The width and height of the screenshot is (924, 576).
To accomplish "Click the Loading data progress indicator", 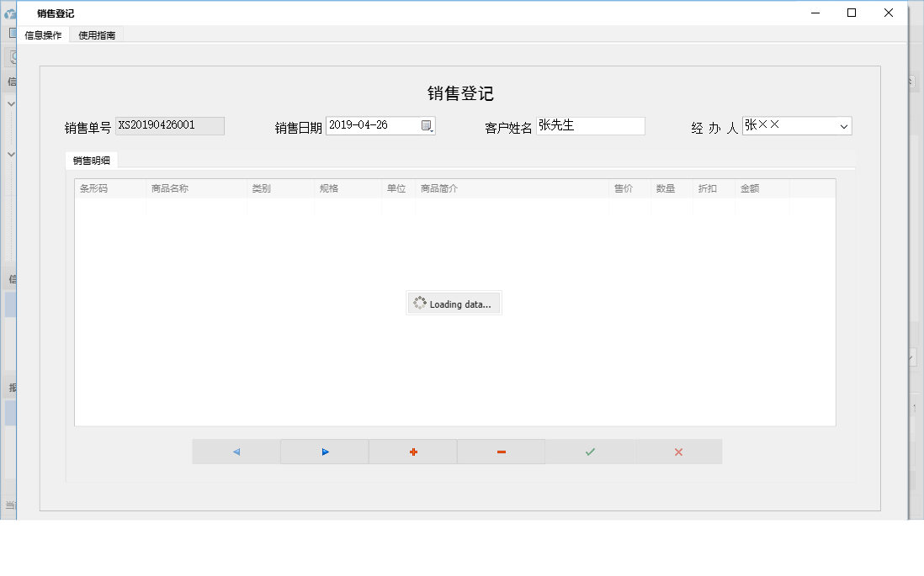I will tap(454, 303).
